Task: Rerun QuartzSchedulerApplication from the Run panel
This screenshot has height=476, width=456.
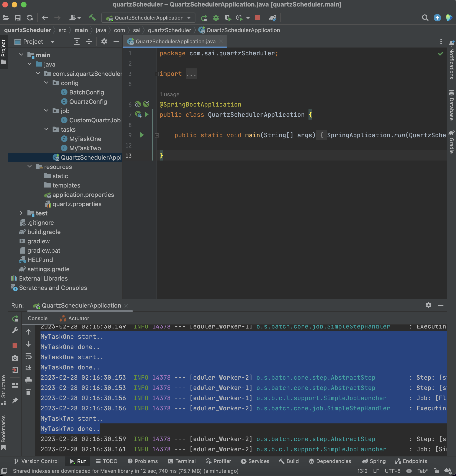Action: pos(15,319)
